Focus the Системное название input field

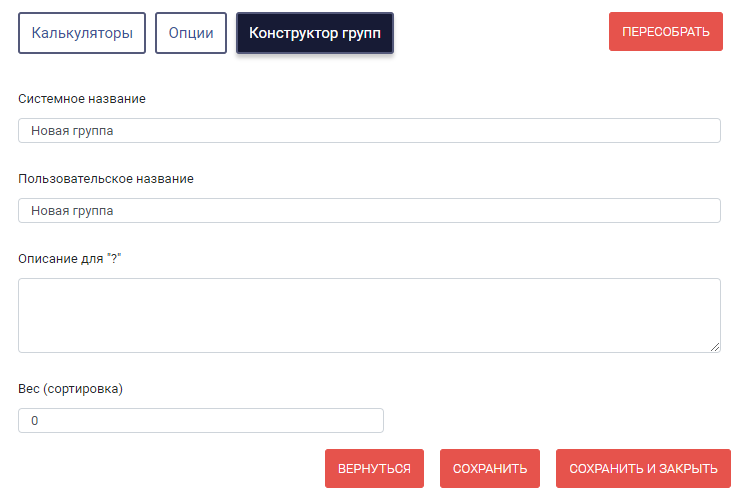[369, 131]
